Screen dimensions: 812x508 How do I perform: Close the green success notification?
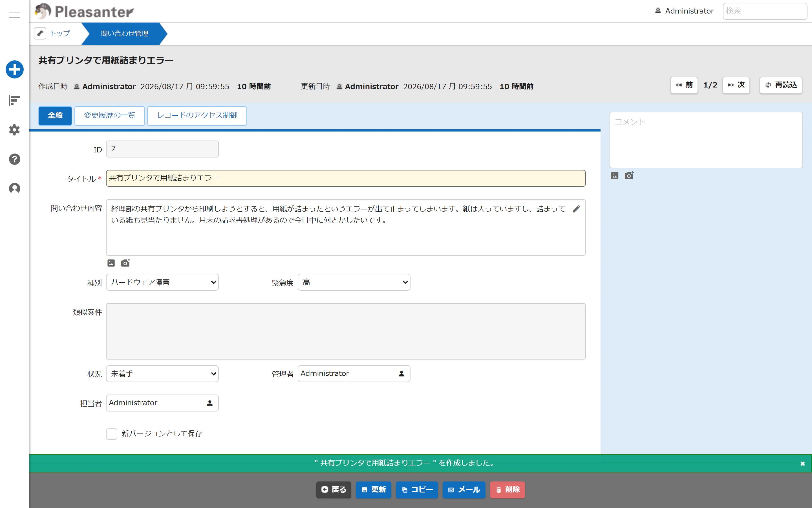[x=803, y=464]
